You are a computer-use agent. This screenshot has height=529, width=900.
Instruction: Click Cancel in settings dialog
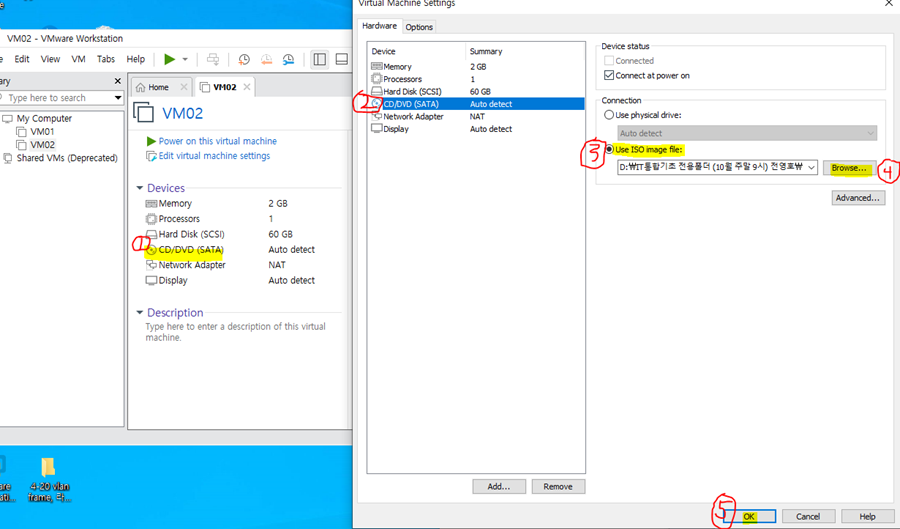tap(808, 516)
